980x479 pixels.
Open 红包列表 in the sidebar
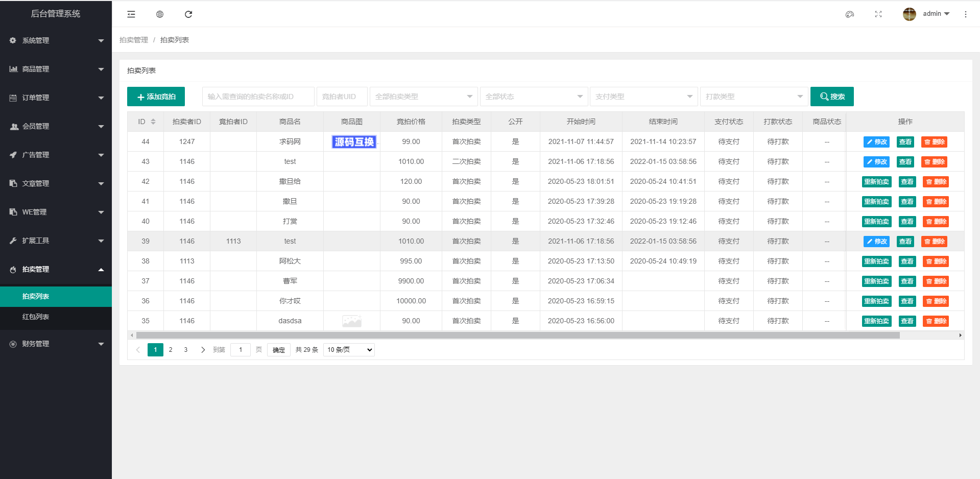coord(36,317)
